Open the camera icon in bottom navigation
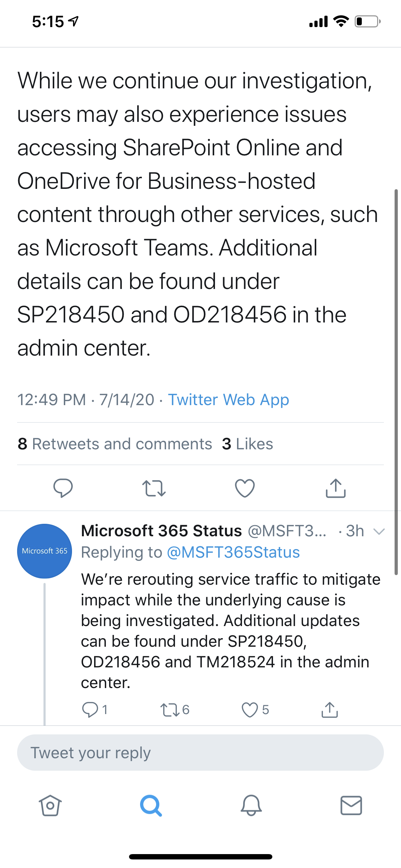 pos(50,805)
